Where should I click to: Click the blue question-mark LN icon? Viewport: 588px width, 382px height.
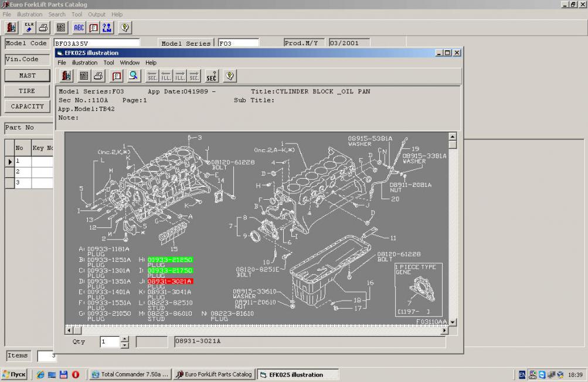(x=107, y=28)
